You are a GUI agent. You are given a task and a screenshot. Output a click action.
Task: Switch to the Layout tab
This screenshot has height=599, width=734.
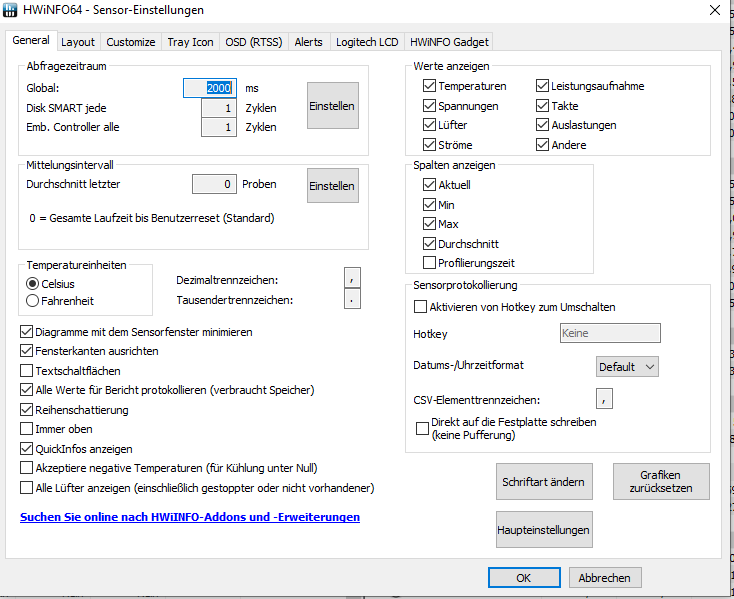pos(78,42)
